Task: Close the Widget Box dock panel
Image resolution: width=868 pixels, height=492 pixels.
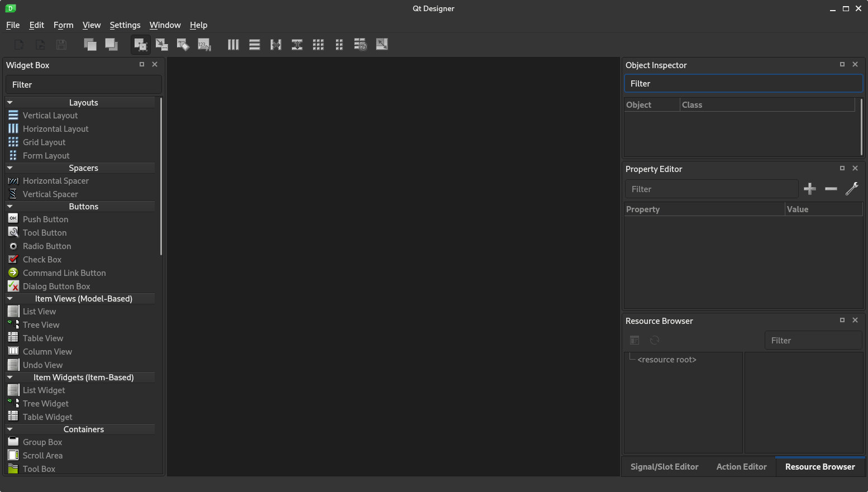Action: pos(155,64)
